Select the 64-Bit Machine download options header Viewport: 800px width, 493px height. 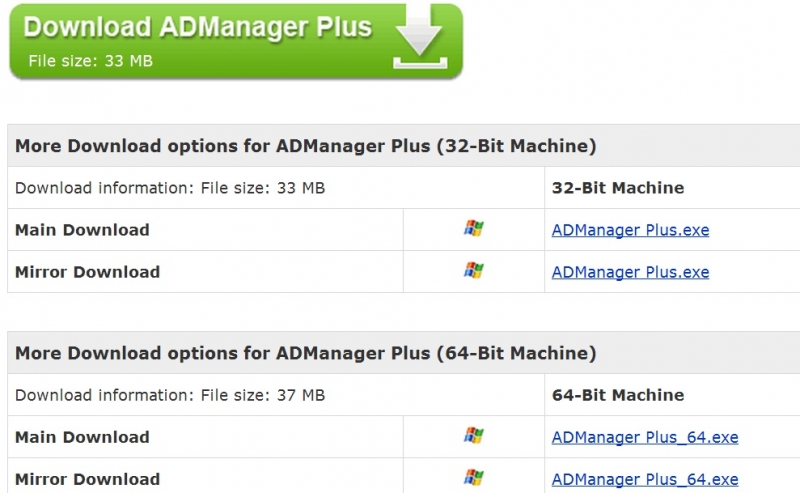(x=305, y=353)
